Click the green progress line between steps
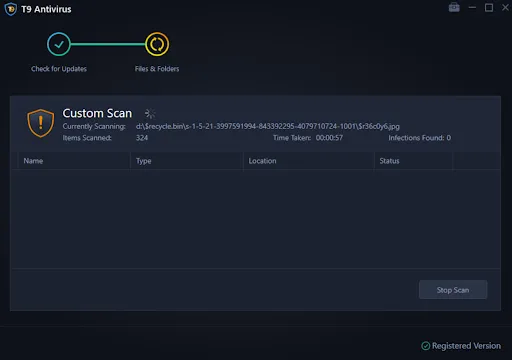512x360 pixels. tap(108, 44)
